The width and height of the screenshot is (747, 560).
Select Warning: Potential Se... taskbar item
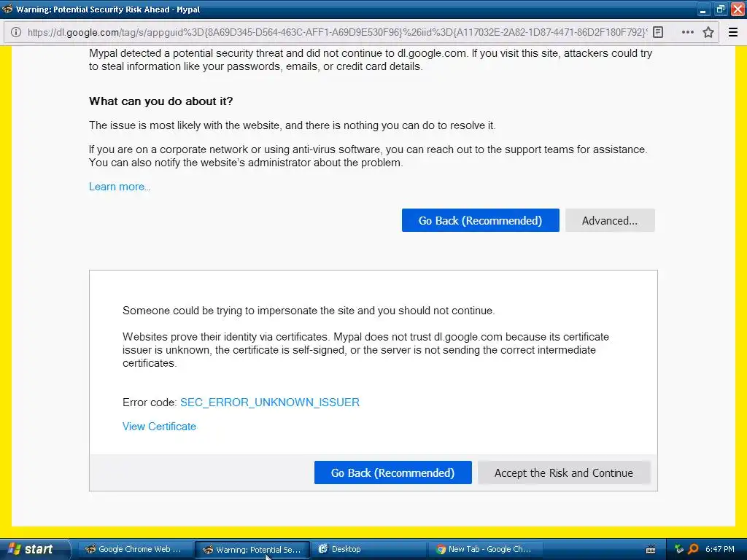coord(253,549)
